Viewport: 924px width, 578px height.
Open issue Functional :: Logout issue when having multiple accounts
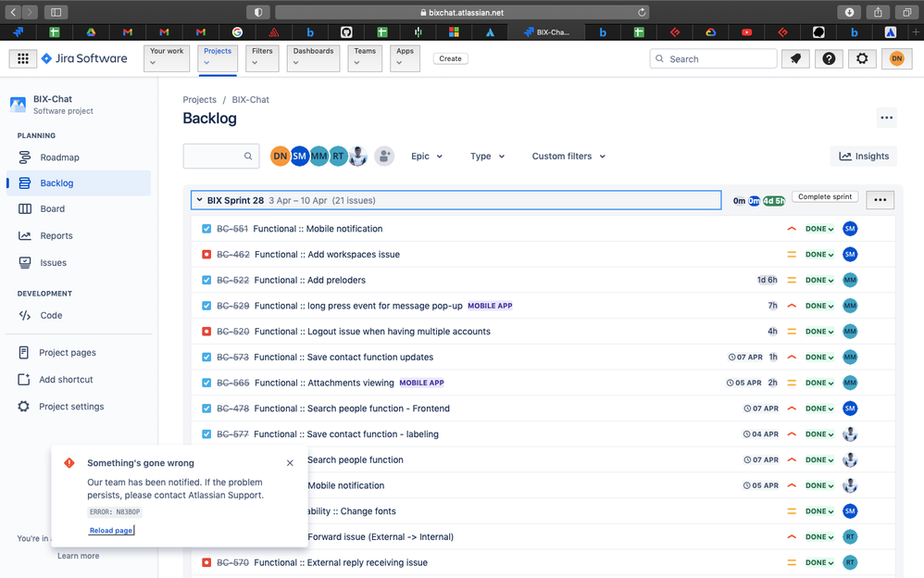(372, 332)
